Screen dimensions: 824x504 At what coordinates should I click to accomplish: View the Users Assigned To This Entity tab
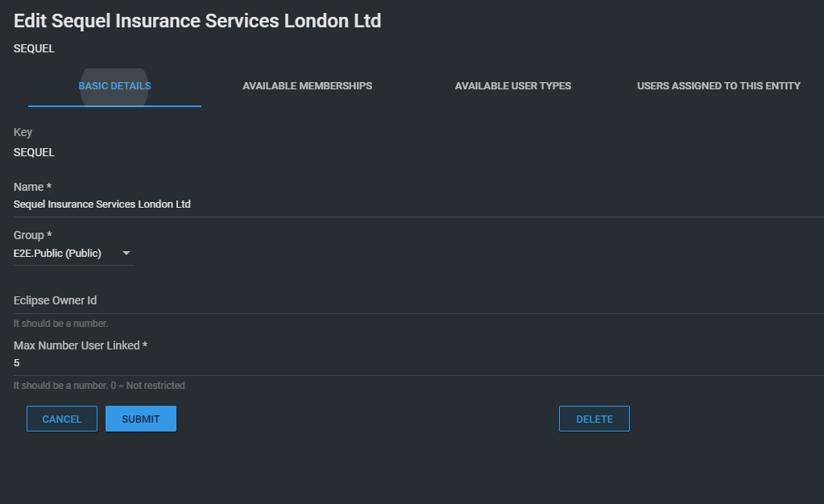(718, 86)
